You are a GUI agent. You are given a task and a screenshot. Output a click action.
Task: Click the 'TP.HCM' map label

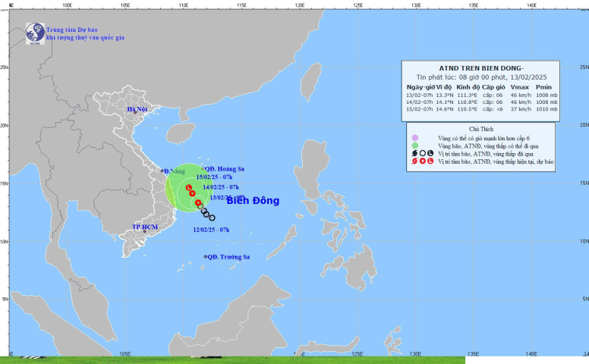click(145, 227)
